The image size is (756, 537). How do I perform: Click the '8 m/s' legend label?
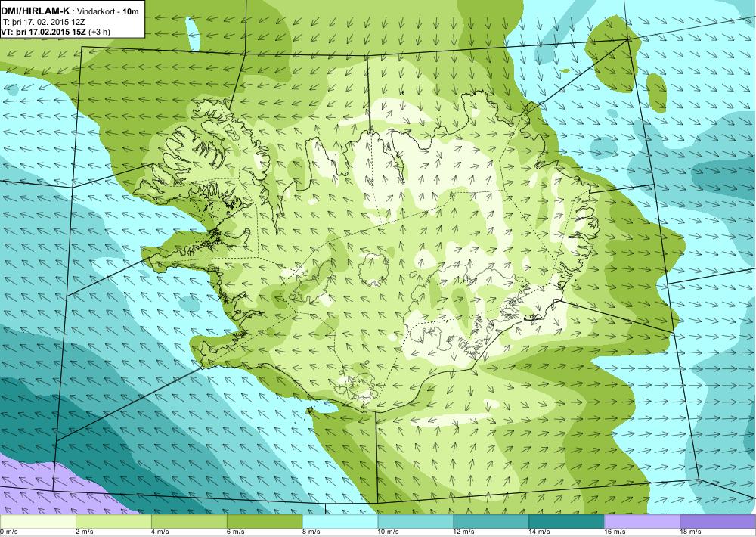[311, 532]
